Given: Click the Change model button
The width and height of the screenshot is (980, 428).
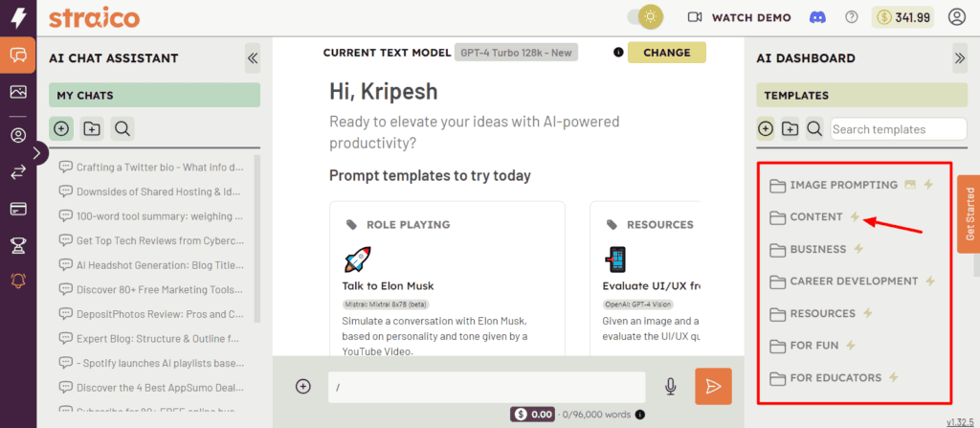Looking at the screenshot, I should point(666,53).
